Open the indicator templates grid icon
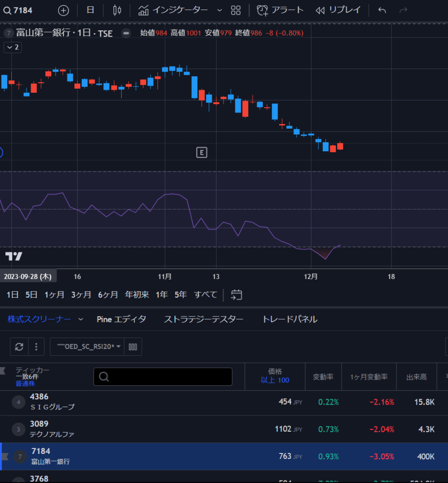 (x=236, y=10)
